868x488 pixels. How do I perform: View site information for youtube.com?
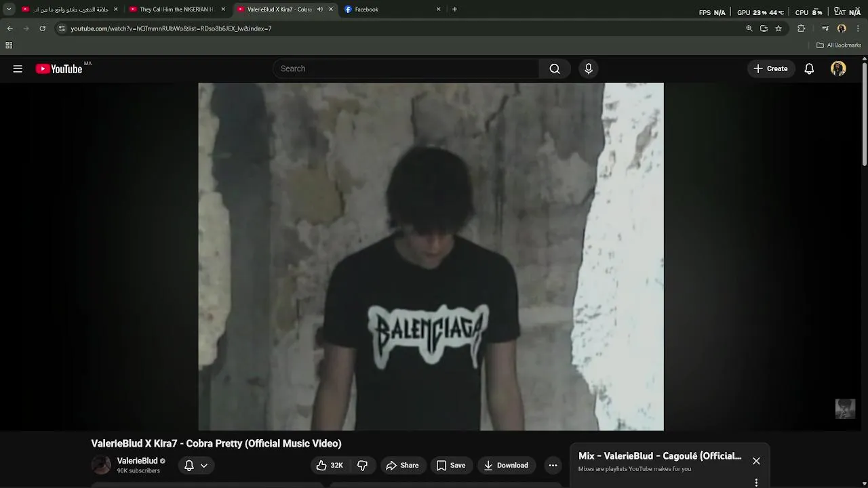(x=62, y=28)
